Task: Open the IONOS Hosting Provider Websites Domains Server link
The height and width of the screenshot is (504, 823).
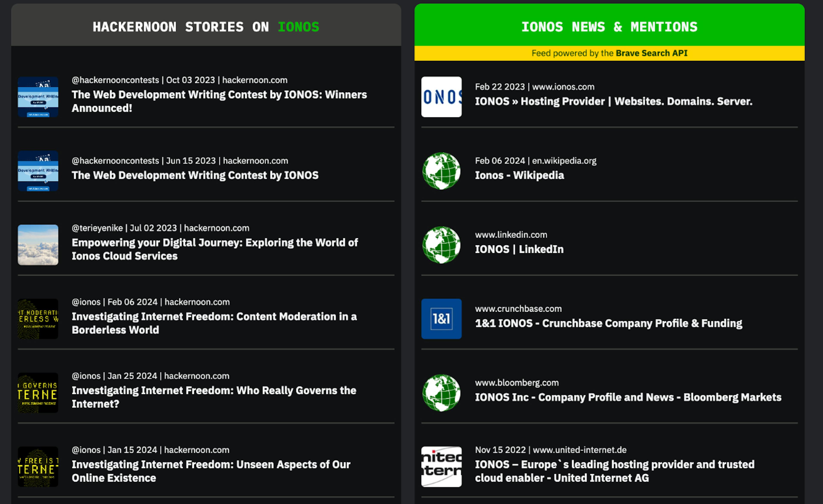Action: (x=614, y=101)
